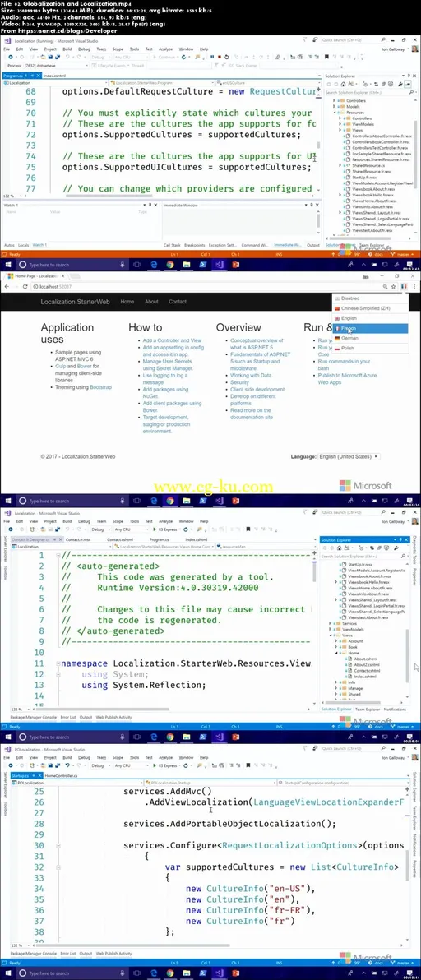Open the resourceMan member dropdown
The height and width of the screenshot is (980, 421).
(266, 546)
